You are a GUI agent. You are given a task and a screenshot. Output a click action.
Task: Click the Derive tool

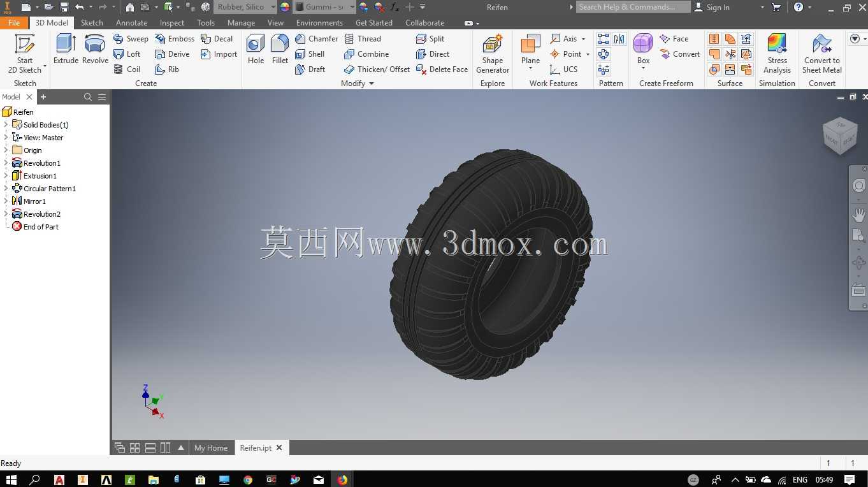click(172, 54)
